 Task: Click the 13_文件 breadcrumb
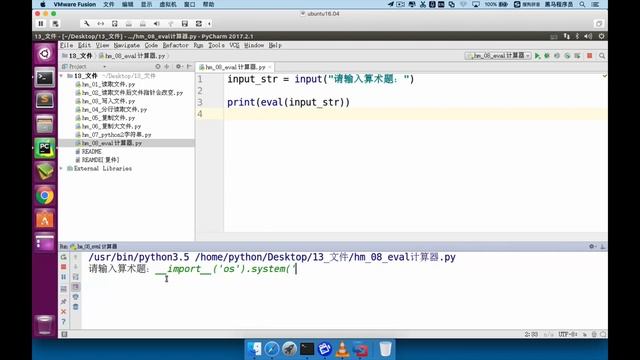pyautogui.click(x=77, y=56)
